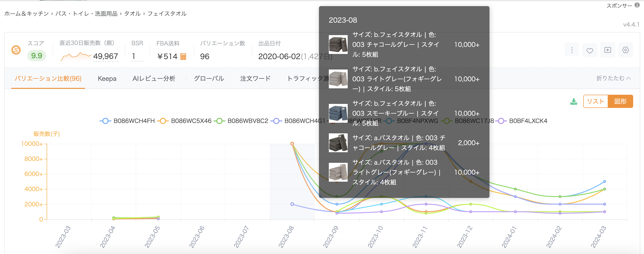Image resolution: width=644 pixels, height=254 pixels.
Task: Click the blue data point at 2024-03
Action: [604, 181]
